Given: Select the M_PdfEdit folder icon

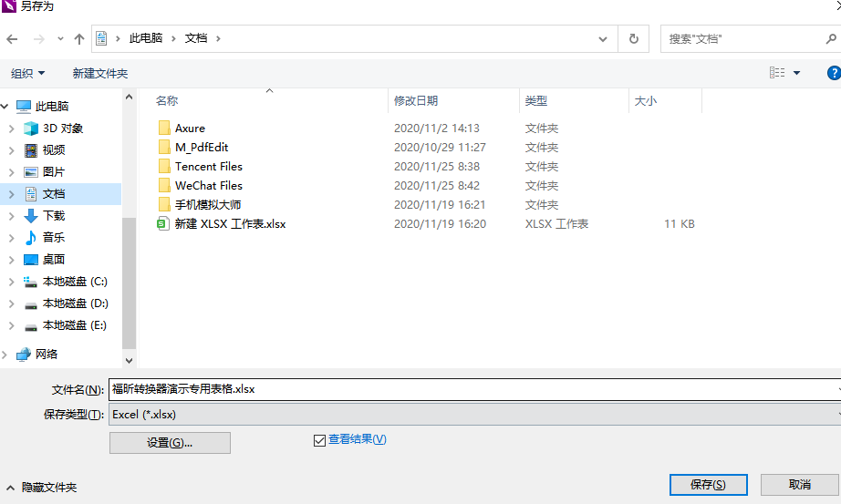Looking at the screenshot, I should coord(164,147).
